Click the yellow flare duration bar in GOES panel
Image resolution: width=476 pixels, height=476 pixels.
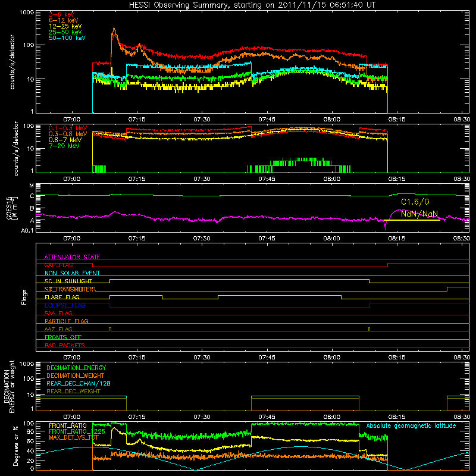pos(412,220)
